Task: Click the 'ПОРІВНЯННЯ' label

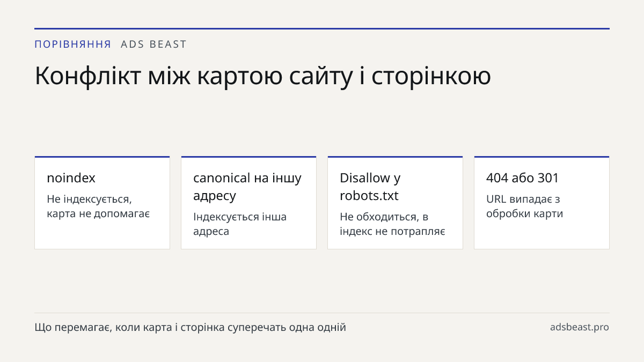Action: pos(73,45)
